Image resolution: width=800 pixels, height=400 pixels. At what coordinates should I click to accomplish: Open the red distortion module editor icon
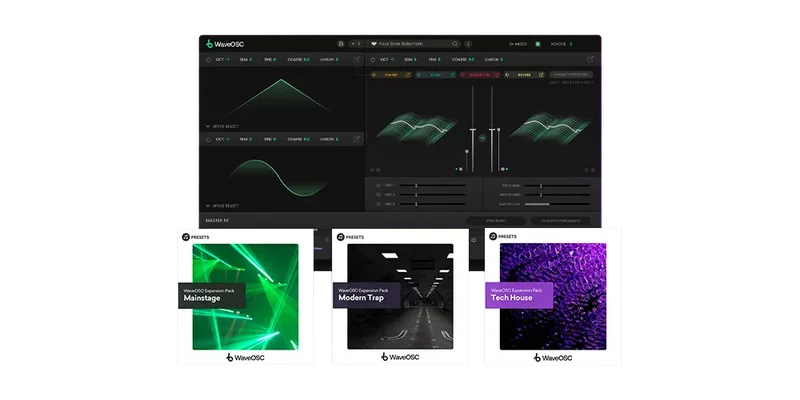[496, 74]
